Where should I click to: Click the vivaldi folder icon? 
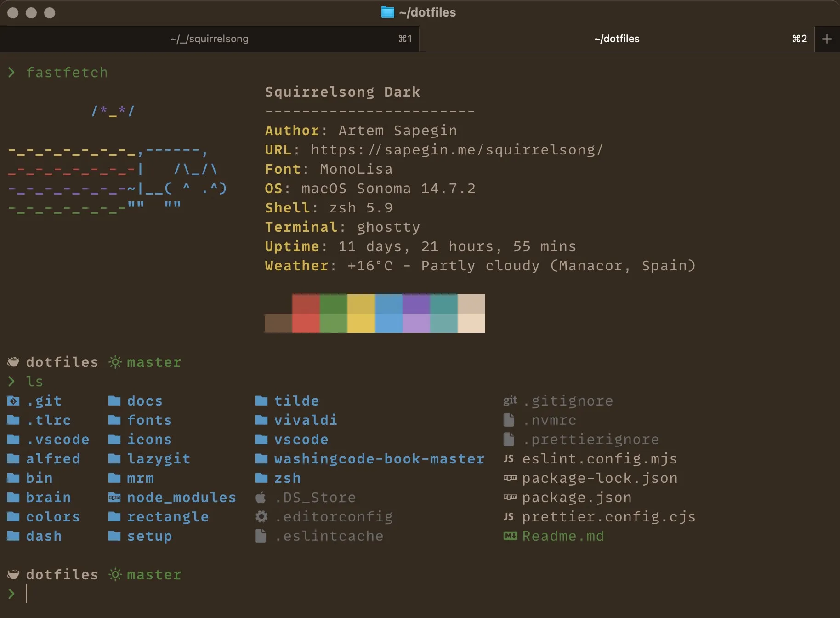point(261,420)
